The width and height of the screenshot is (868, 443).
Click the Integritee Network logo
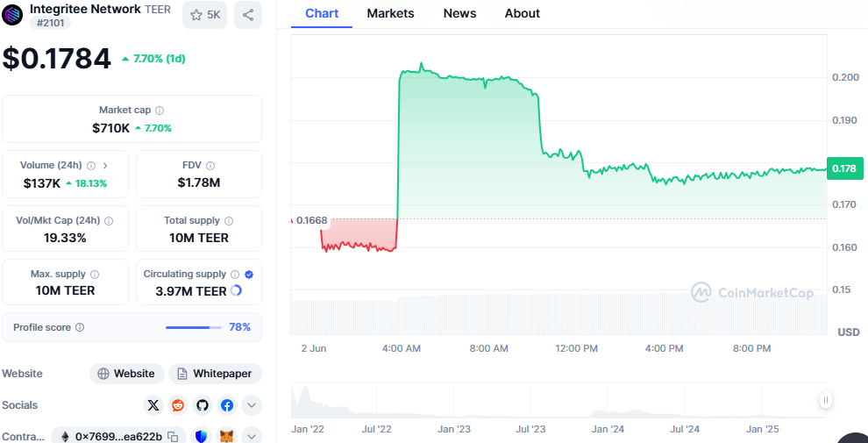[x=13, y=14]
